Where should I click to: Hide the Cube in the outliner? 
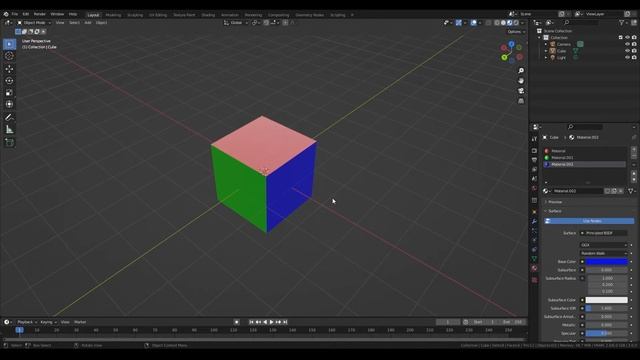(627, 51)
